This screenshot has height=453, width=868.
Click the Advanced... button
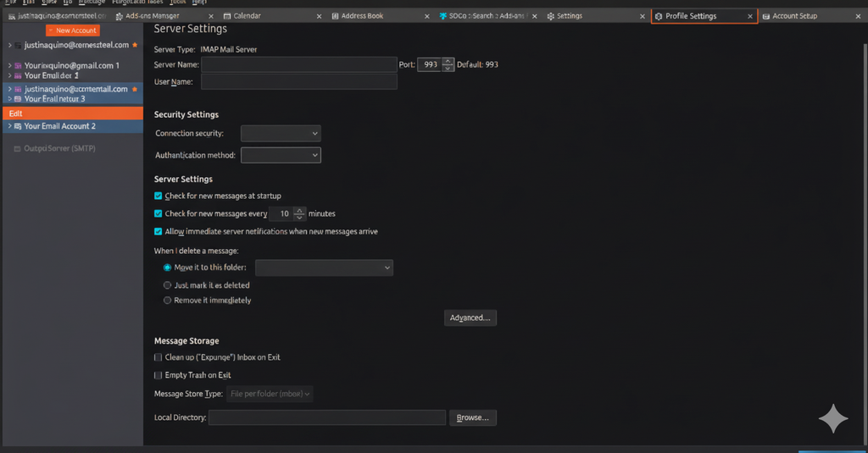click(470, 318)
